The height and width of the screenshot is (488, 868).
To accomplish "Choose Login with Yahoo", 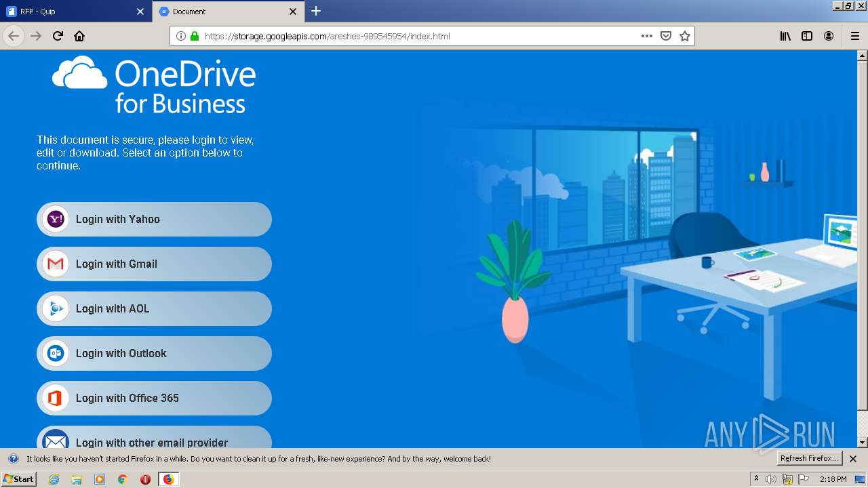I will (154, 220).
